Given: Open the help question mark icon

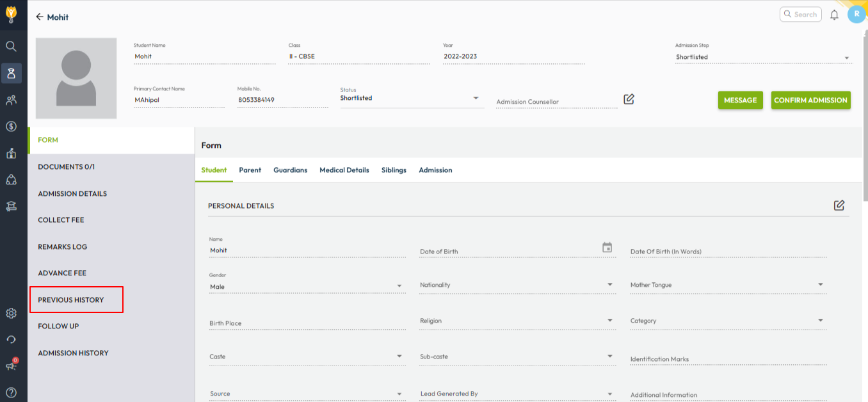Looking at the screenshot, I should coord(11,392).
